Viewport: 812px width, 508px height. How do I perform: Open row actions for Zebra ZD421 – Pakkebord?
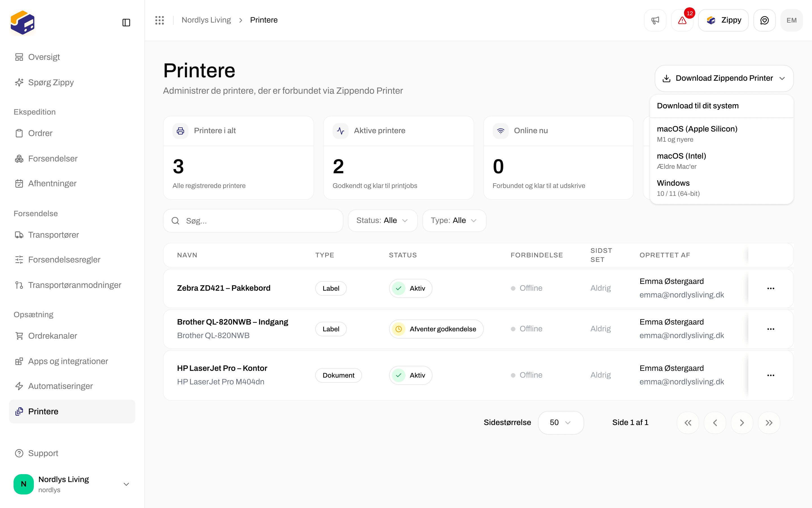tap(771, 288)
